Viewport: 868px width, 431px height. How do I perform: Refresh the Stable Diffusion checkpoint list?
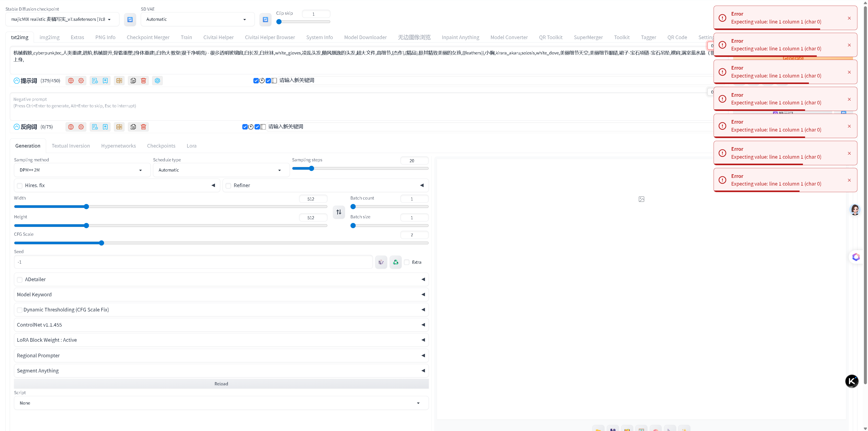(x=130, y=19)
